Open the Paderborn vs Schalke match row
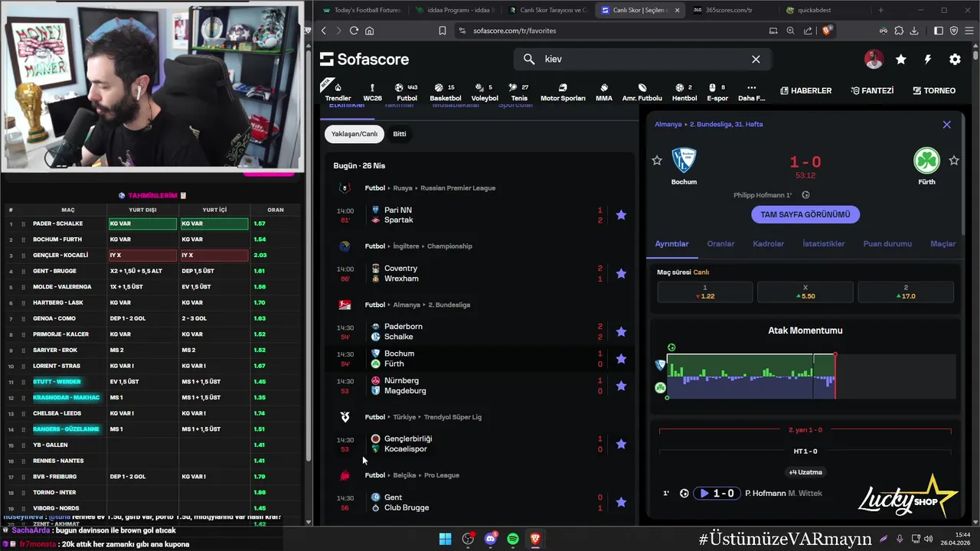The image size is (980, 551). coord(481,331)
